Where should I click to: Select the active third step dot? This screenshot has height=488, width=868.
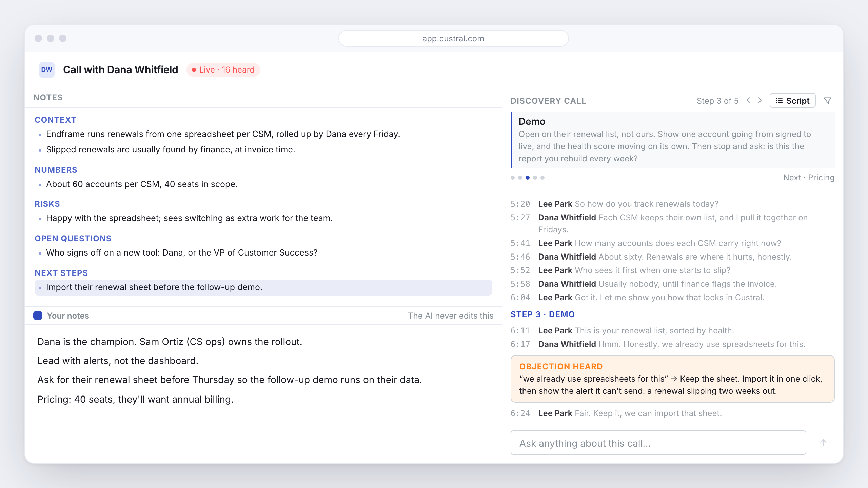pyautogui.click(x=528, y=178)
